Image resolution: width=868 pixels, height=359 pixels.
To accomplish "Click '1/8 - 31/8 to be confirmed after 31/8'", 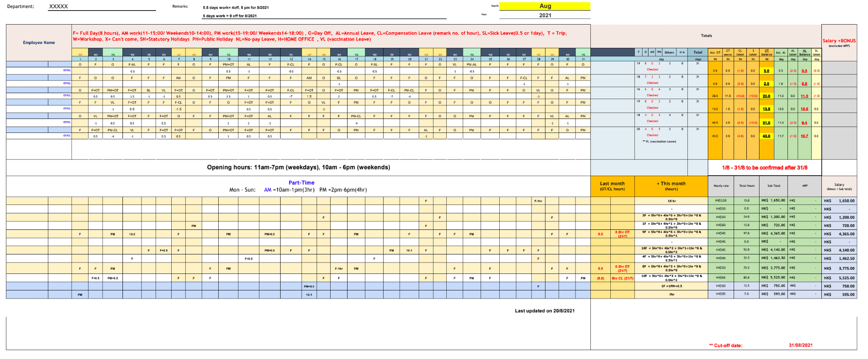I will 765,168.
